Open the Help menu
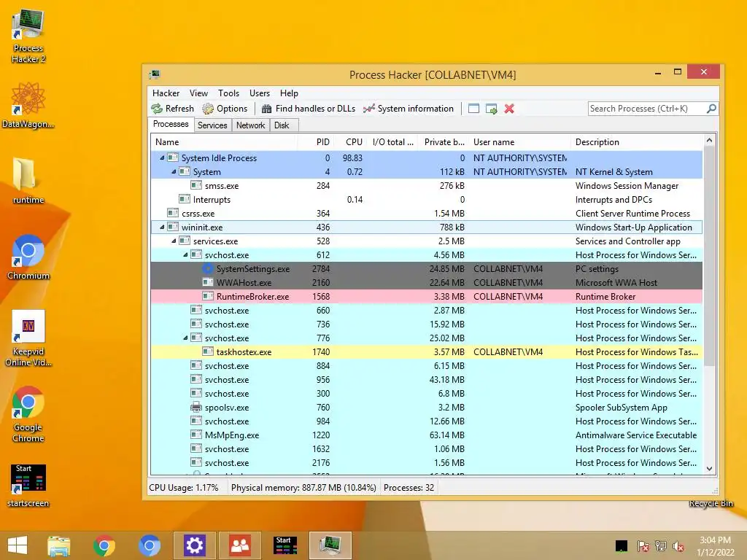This screenshot has width=747, height=560. (x=289, y=93)
